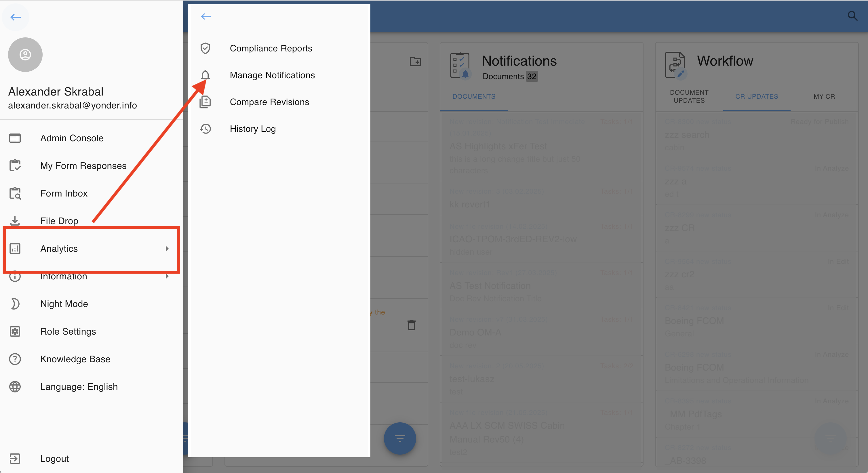Screen dimensions: 868x473
Task: Click the Manage Notifications bell icon
Action: click(x=205, y=75)
